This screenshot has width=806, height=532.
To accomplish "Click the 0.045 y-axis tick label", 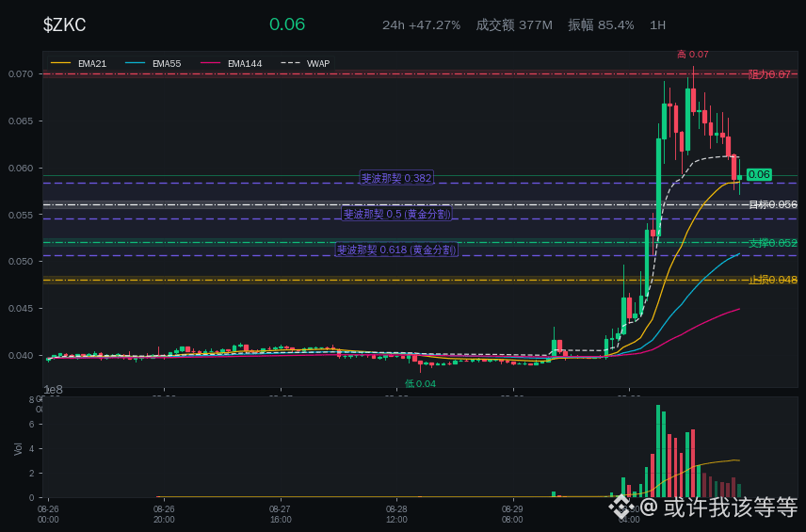I will [x=21, y=309].
